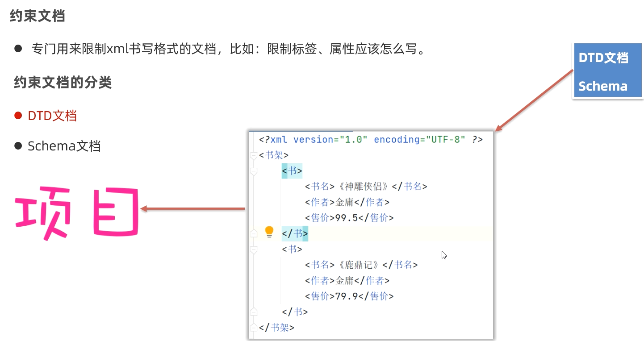Screen dimensions: 644x341
Task: Click the highlighted closing </书> tag
Action: (x=295, y=233)
